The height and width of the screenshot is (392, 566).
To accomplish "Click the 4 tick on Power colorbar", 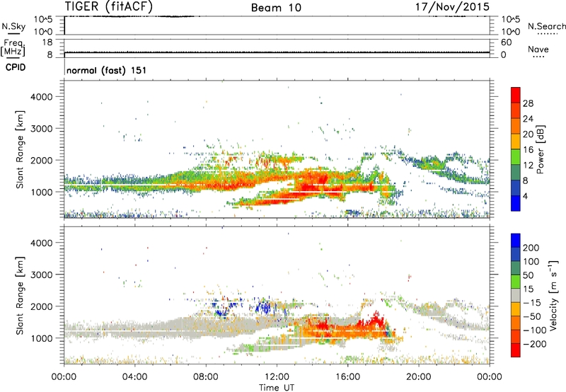I will (525, 196).
